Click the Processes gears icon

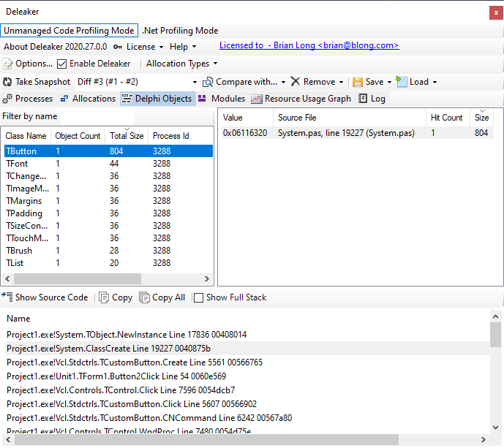coord(7,99)
